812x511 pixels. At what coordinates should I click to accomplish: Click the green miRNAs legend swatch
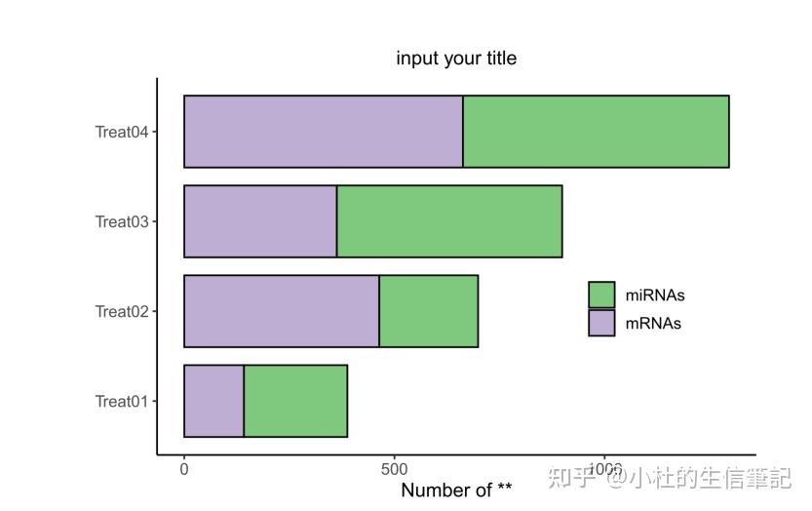[x=601, y=295]
